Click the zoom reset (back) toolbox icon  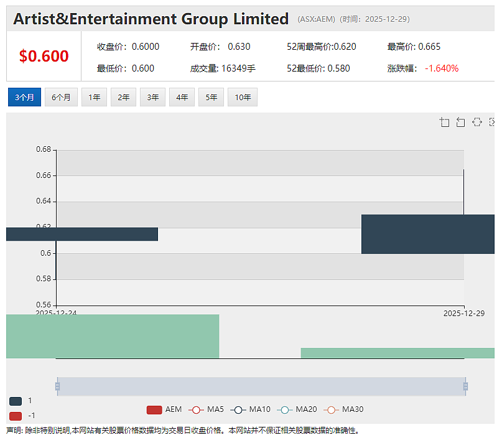[x=460, y=123]
